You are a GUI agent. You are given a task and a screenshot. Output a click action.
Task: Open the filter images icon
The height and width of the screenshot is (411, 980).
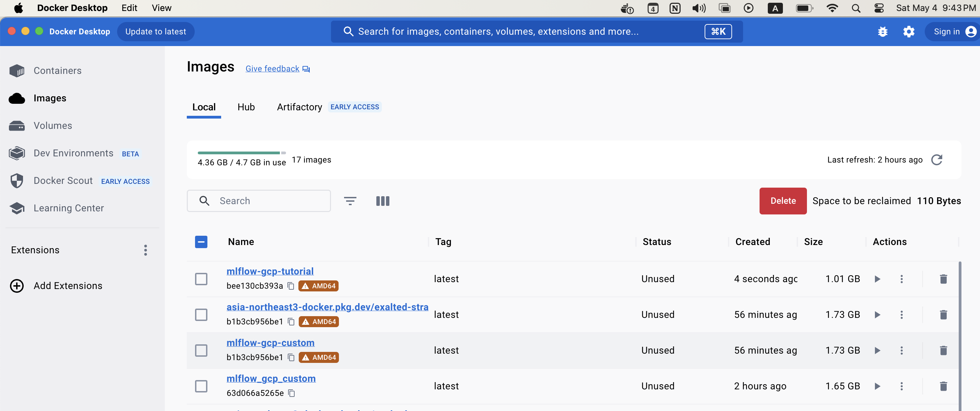pyautogui.click(x=350, y=201)
